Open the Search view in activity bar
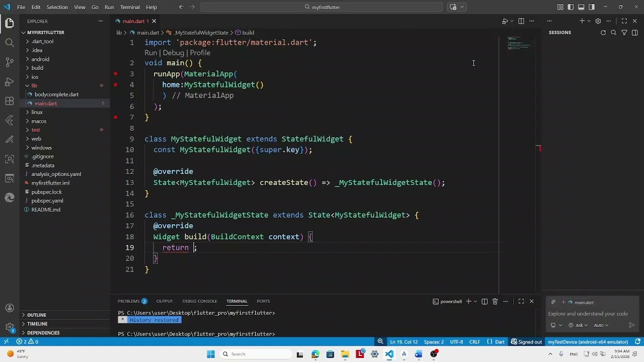Screen dimensions: 644x362 click(10, 43)
